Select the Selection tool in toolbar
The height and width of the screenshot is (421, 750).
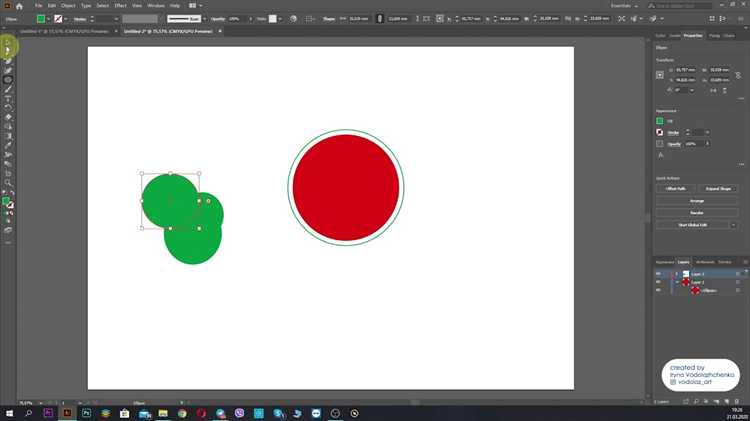pos(8,49)
